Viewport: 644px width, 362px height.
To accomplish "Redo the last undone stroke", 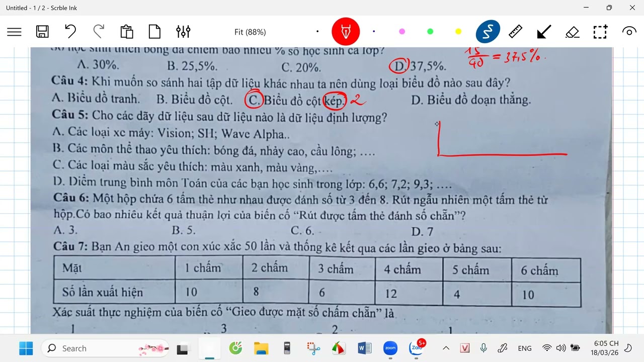I will [99, 32].
